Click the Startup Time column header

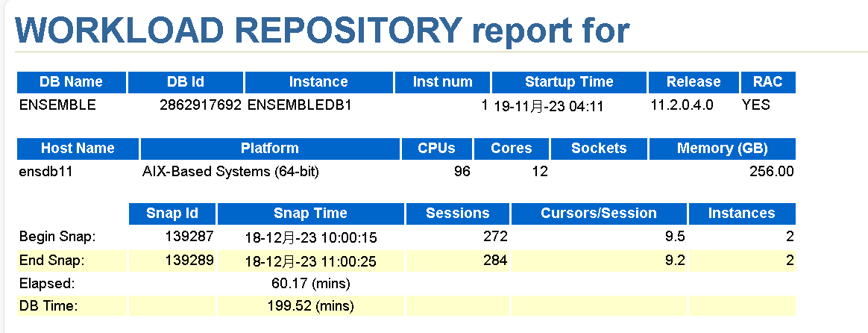tap(569, 82)
